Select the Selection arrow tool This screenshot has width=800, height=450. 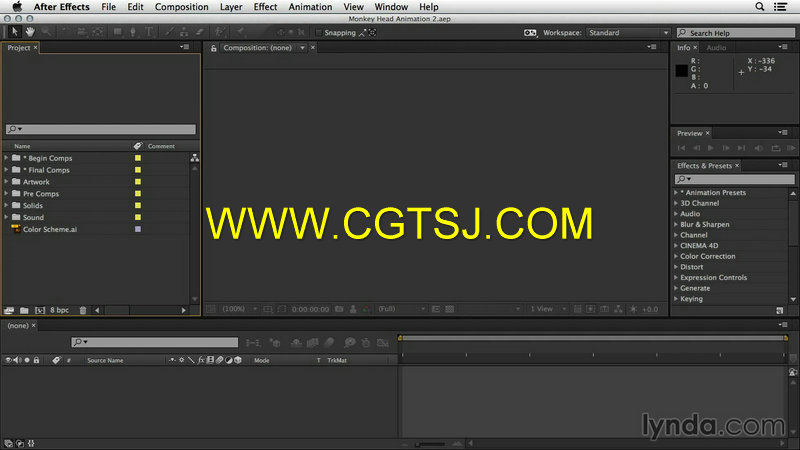coord(14,32)
